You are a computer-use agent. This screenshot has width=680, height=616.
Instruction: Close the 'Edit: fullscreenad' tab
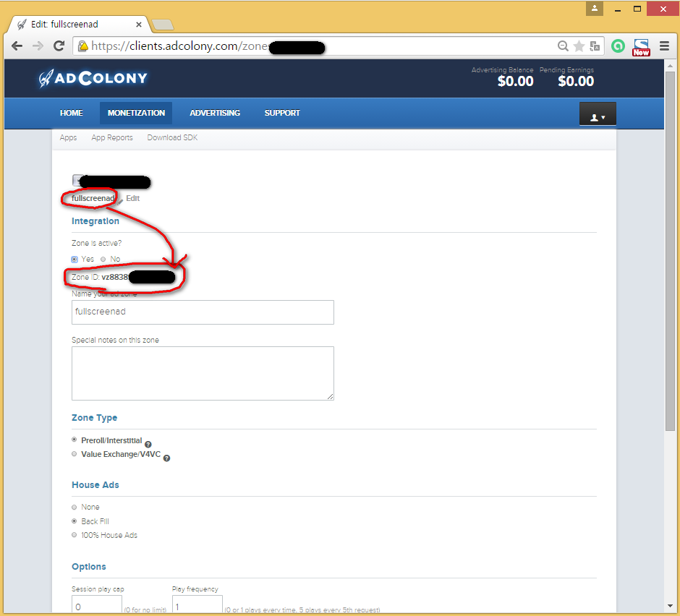[x=139, y=25]
